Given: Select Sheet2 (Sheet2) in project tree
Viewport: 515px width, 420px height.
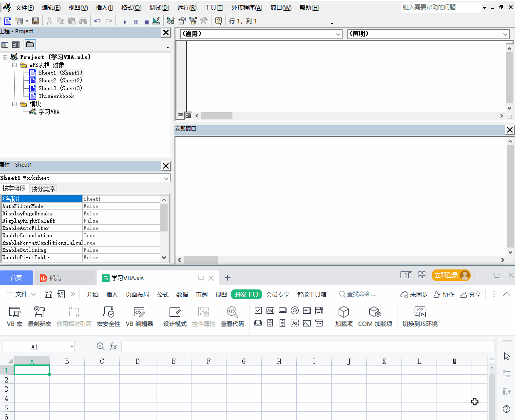Looking at the screenshot, I should point(60,80).
